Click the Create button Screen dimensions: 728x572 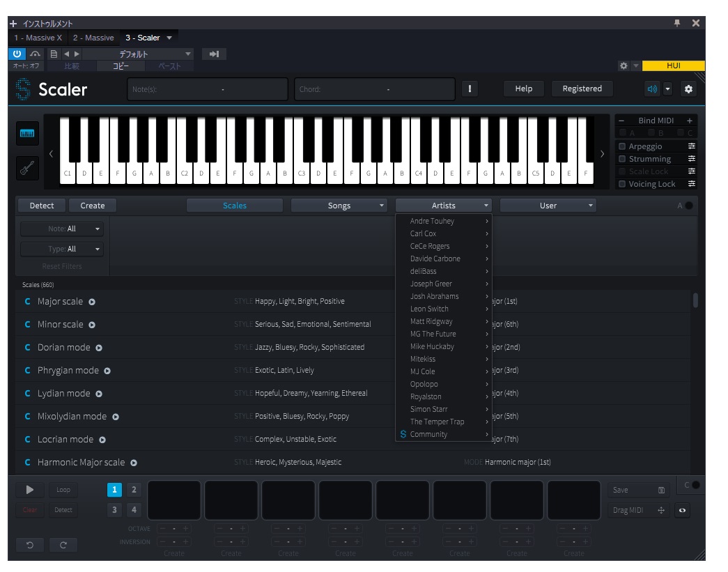(93, 206)
